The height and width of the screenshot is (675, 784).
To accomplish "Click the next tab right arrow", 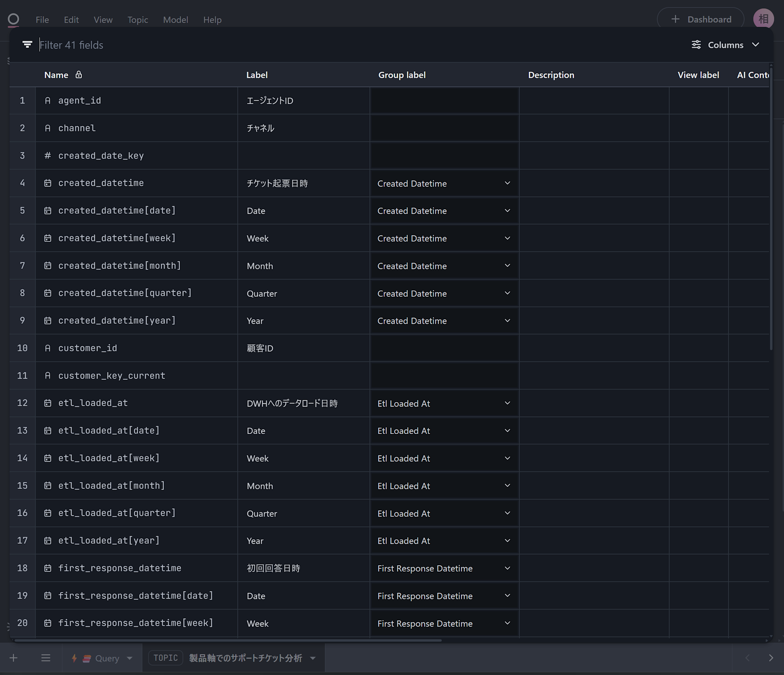I will click(x=771, y=658).
